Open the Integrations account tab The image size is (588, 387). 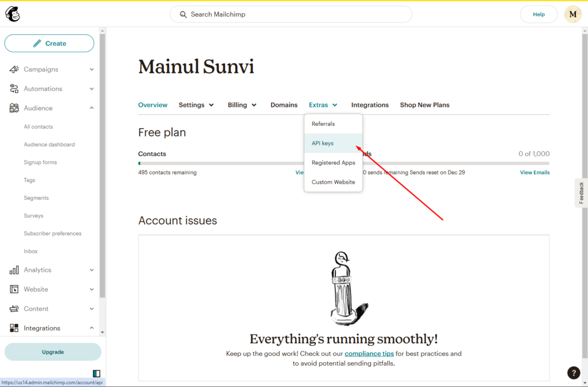(370, 105)
